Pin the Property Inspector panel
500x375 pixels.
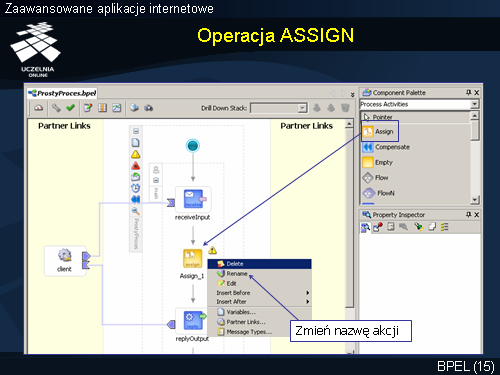(x=469, y=214)
